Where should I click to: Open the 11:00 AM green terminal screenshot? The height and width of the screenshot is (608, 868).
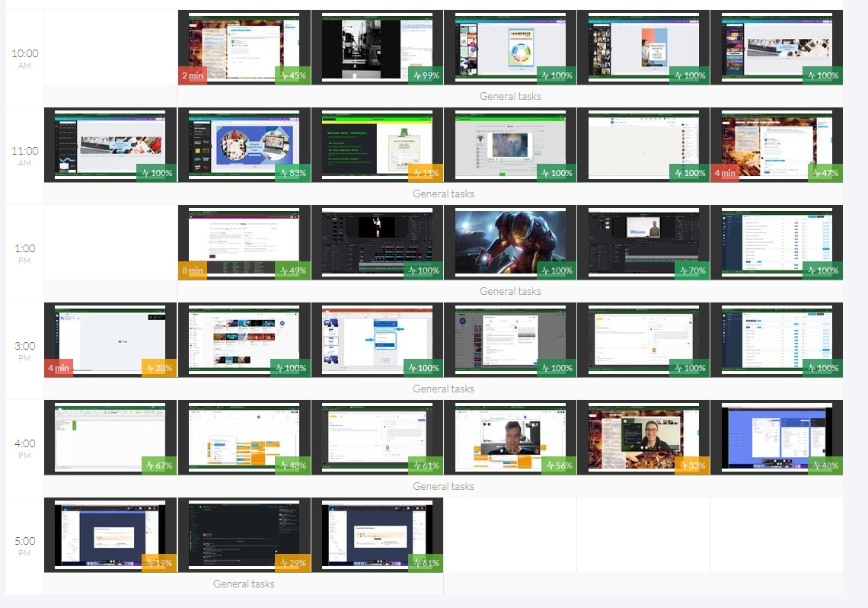point(378,145)
